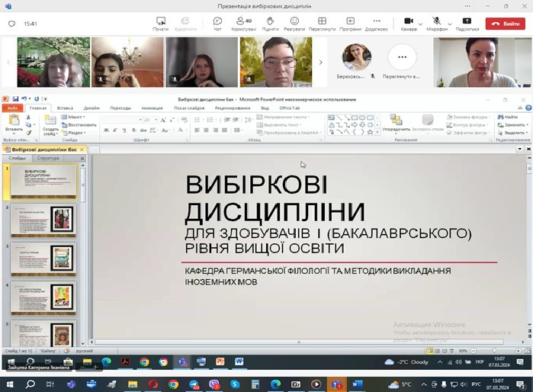The image size is (533, 392).
Task: Open the Програми apps icon
Action: click(350, 23)
